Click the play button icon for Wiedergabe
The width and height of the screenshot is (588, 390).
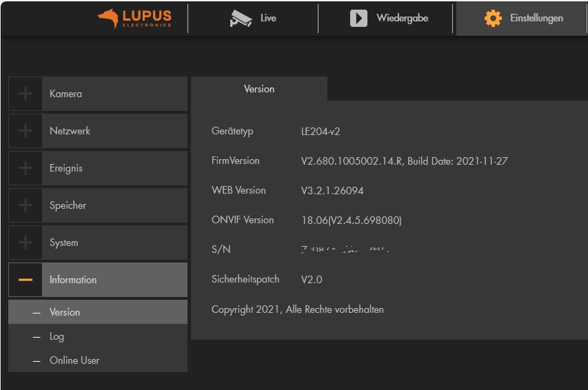point(358,19)
